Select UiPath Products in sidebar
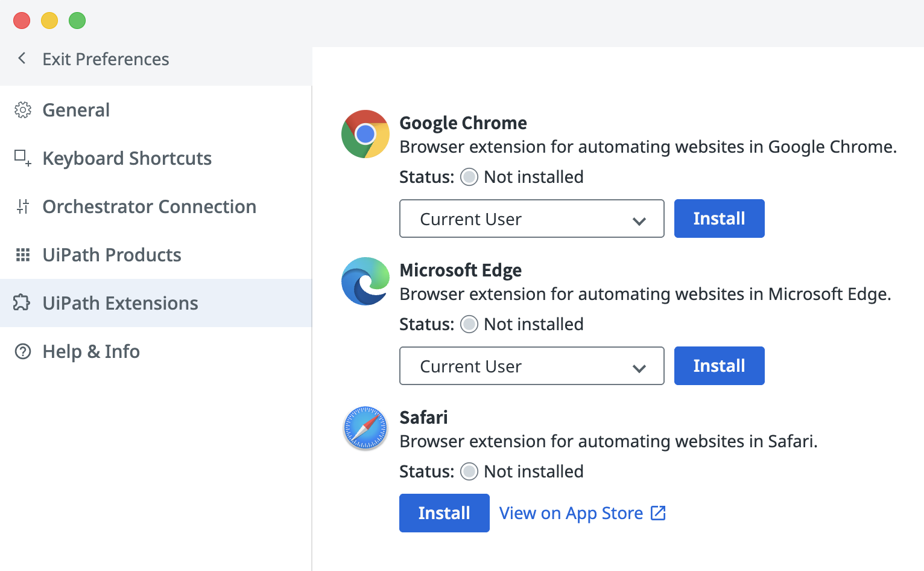 point(156,255)
